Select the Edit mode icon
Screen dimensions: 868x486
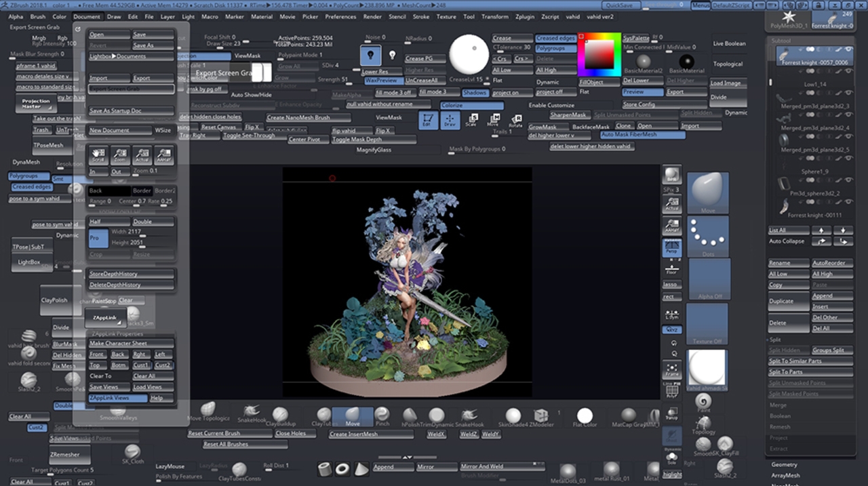click(427, 121)
